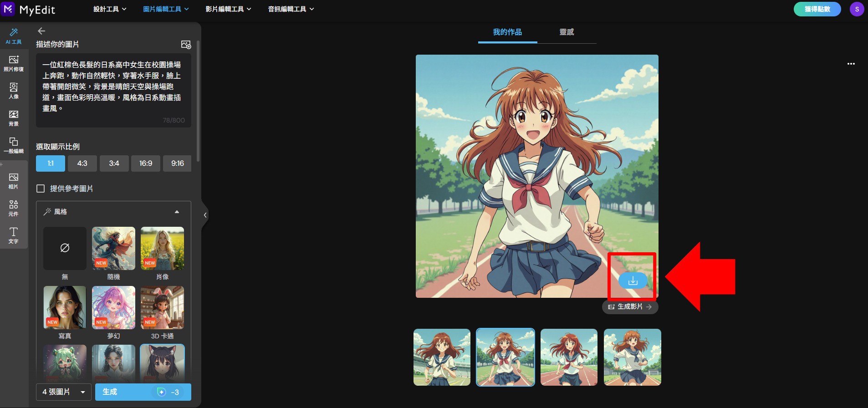Select the 人像 sidebar tool
Viewport: 868px width, 408px height.
coord(14,91)
